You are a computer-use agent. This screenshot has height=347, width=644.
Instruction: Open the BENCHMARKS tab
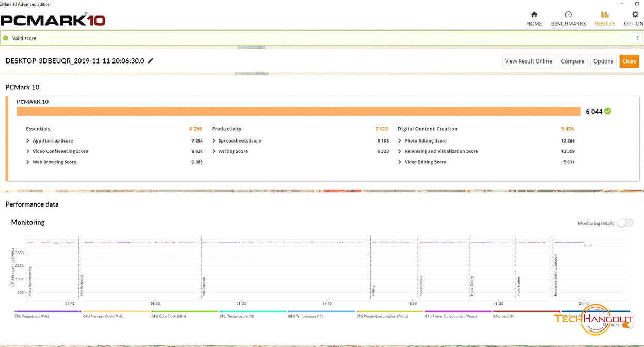click(x=568, y=19)
